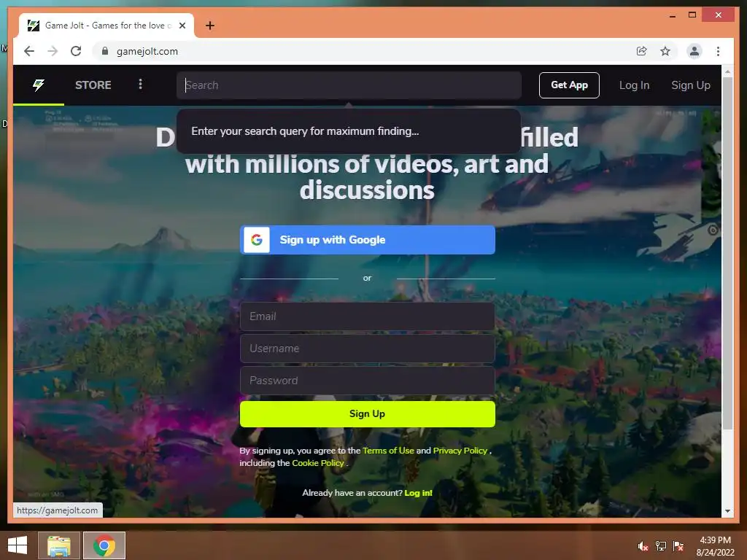Focus the Username input field
747x560 pixels.
click(x=368, y=349)
